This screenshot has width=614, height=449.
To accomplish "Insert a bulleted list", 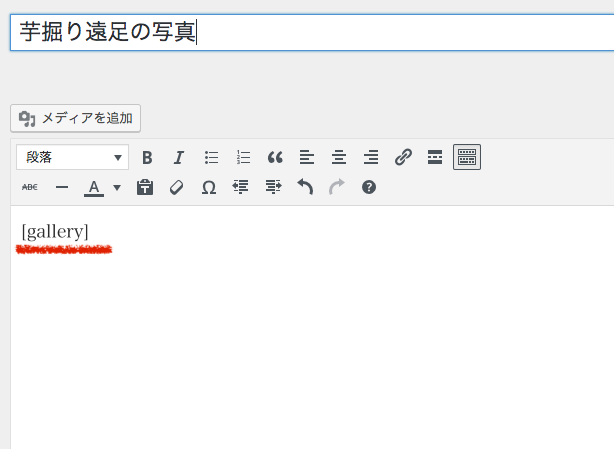I will click(x=211, y=157).
